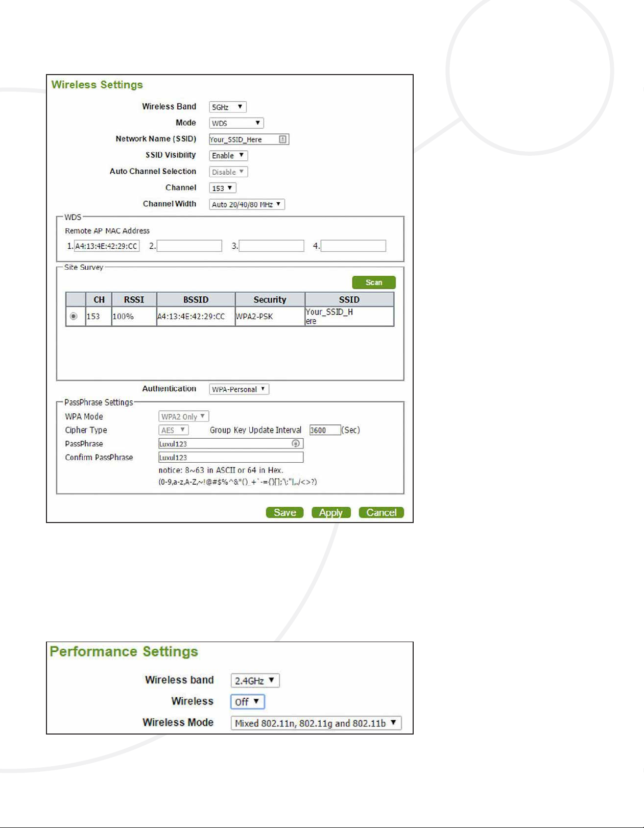Expand the Channel Width dropdown
Screen dimensions: 644x828
[x=247, y=204]
